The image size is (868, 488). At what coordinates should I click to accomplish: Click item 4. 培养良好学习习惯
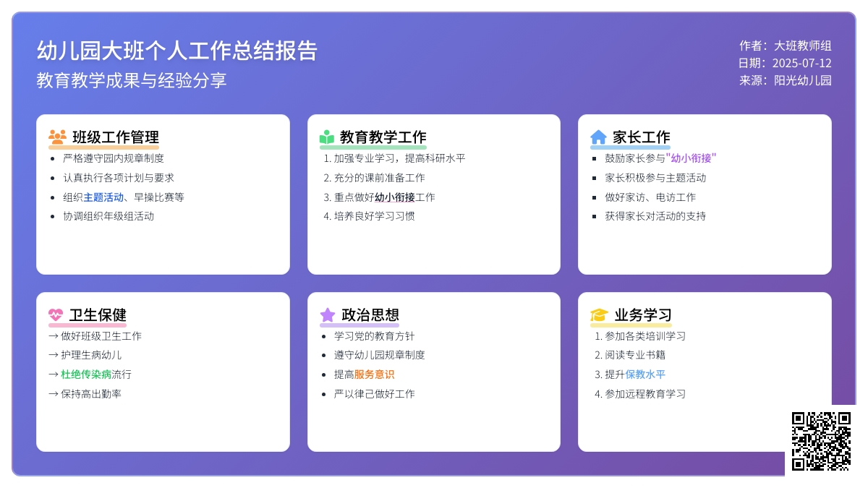[x=369, y=215]
